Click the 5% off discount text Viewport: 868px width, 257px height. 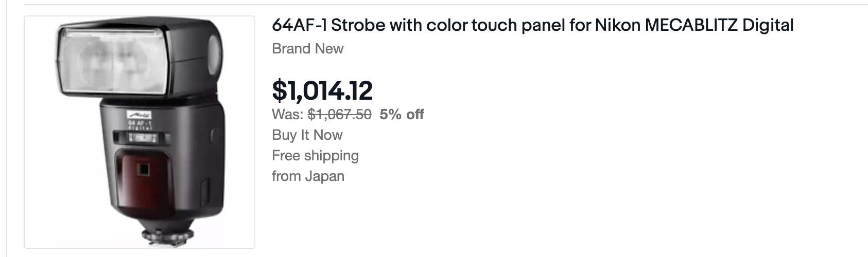[x=402, y=114]
